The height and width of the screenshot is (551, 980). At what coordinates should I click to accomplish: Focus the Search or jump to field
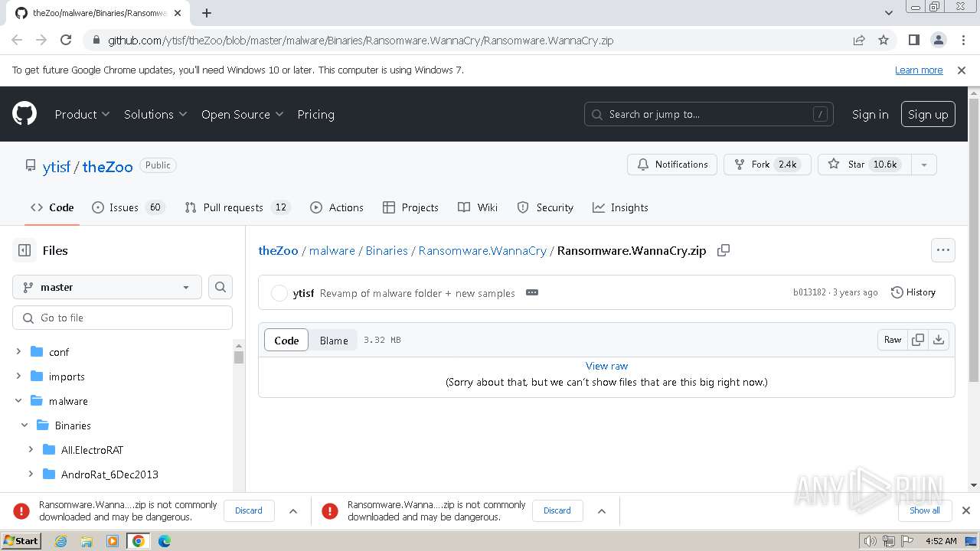click(708, 114)
